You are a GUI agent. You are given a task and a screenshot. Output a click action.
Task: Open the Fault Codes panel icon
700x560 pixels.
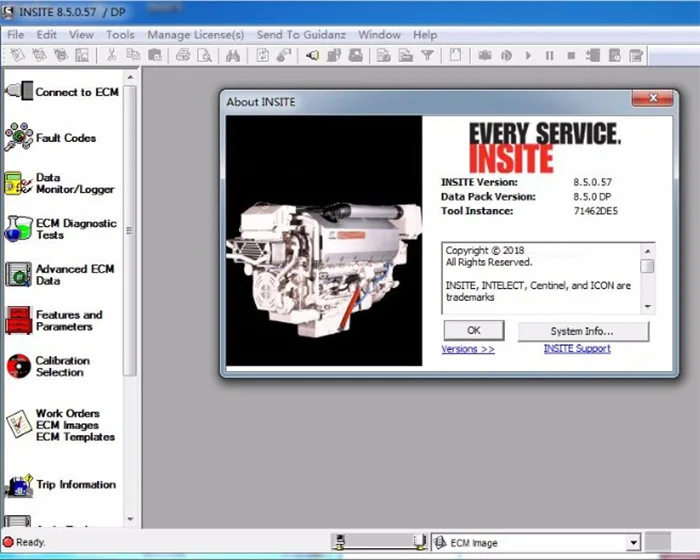(19, 137)
